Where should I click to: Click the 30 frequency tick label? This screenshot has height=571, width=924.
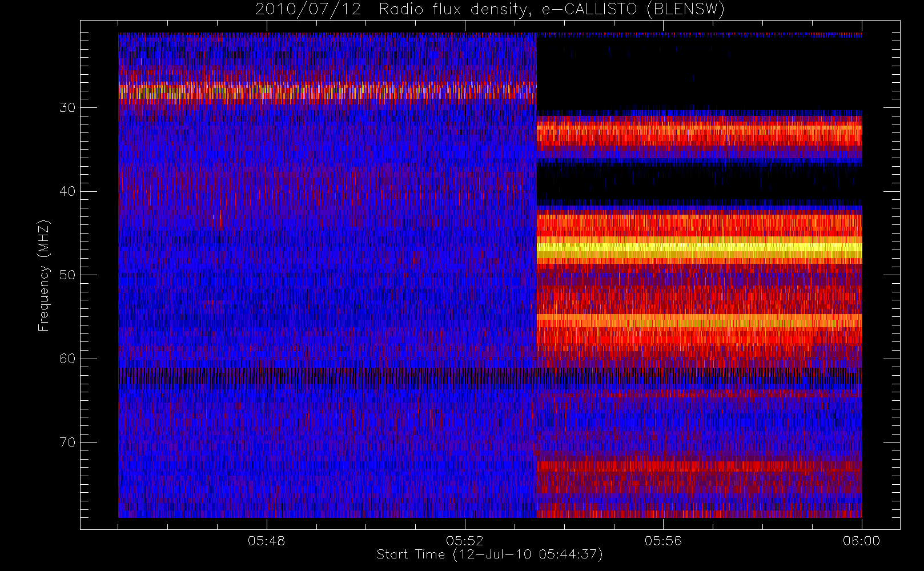click(67, 108)
